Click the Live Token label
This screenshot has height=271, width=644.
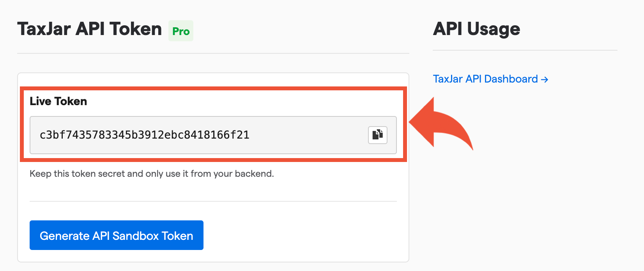pos(58,101)
